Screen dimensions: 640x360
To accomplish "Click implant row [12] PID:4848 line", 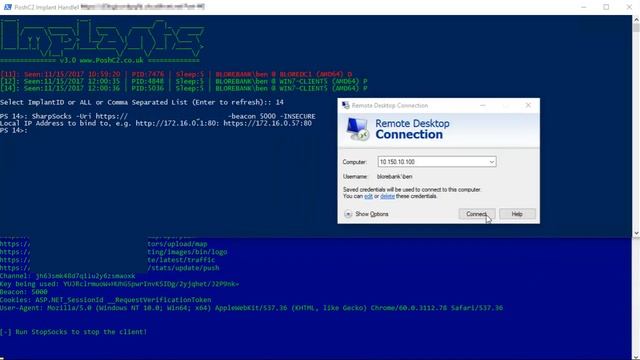I will point(183,81).
